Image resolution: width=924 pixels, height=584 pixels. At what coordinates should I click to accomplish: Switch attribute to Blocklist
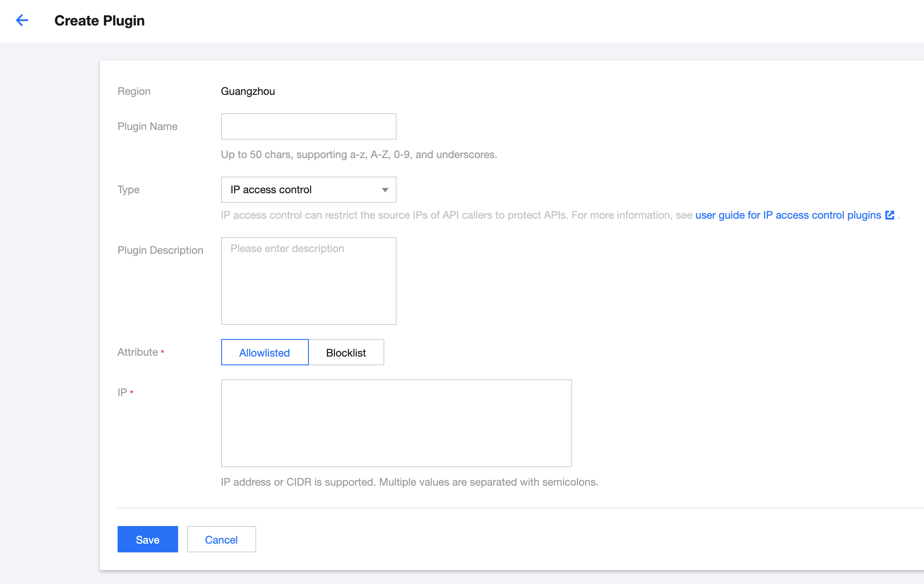[x=346, y=353]
